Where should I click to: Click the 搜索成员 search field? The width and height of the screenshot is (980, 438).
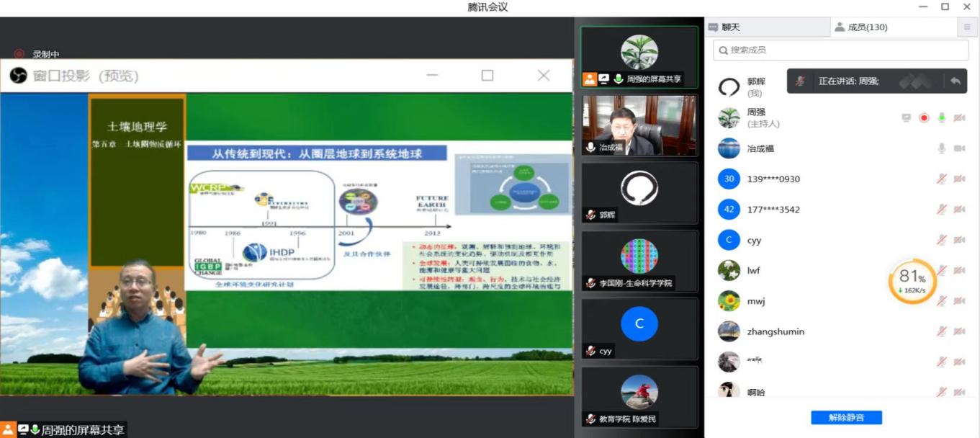click(840, 50)
